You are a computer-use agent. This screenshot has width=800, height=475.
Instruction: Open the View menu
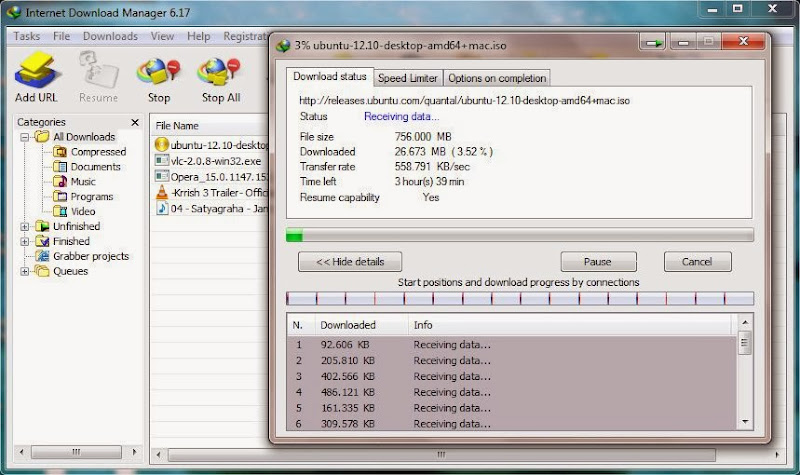point(162,36)
